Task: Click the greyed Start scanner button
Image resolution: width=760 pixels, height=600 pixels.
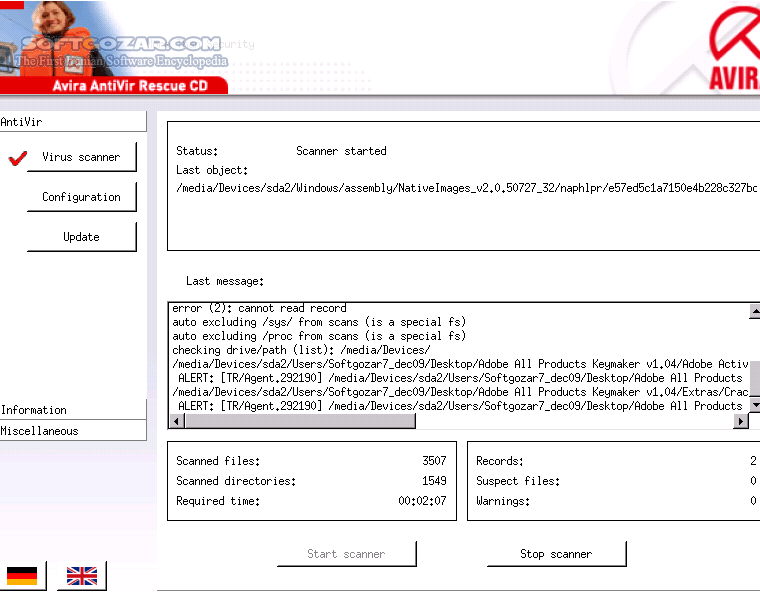Action: coord(347,554)
